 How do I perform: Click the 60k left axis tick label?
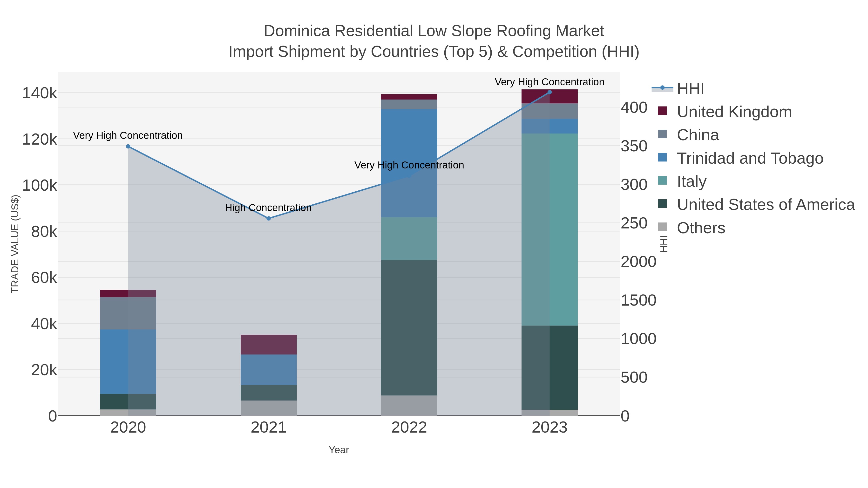point(44,278)
